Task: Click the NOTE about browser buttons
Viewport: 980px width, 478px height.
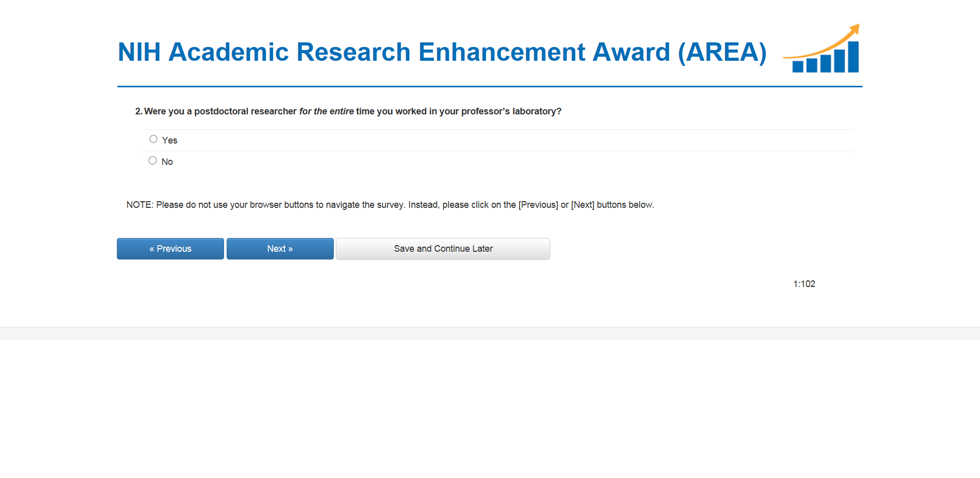Action: 390,205
